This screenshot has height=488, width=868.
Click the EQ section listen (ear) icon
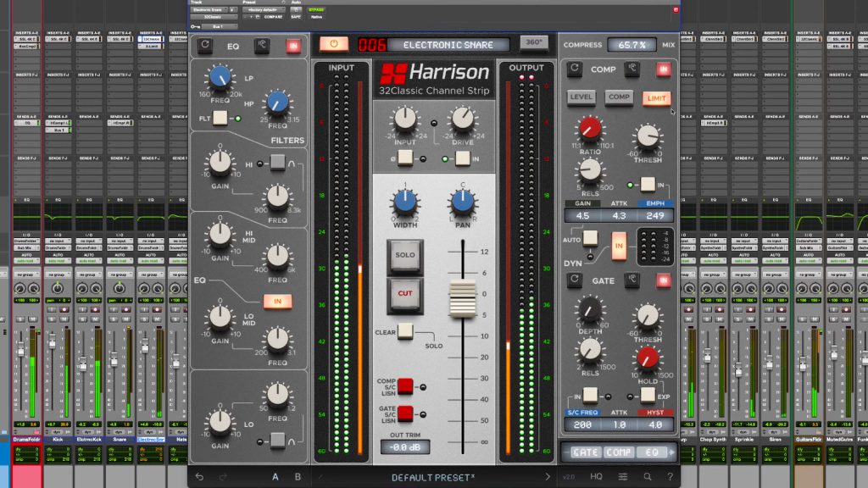[262, 46]
